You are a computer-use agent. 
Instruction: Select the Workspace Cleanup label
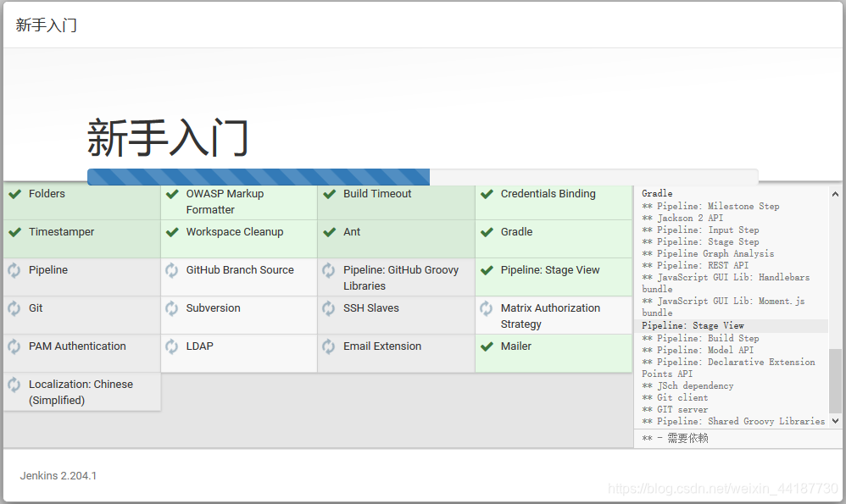click(x=235, y=232)
